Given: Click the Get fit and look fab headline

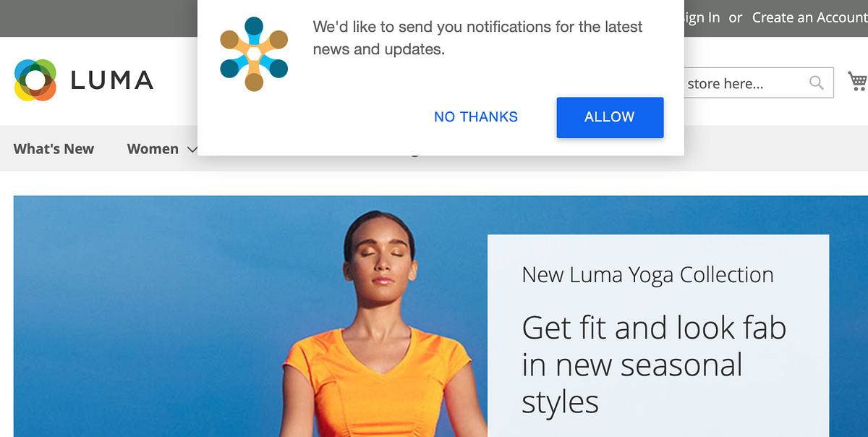Looking at the screenshot, I should pos(654,365).
